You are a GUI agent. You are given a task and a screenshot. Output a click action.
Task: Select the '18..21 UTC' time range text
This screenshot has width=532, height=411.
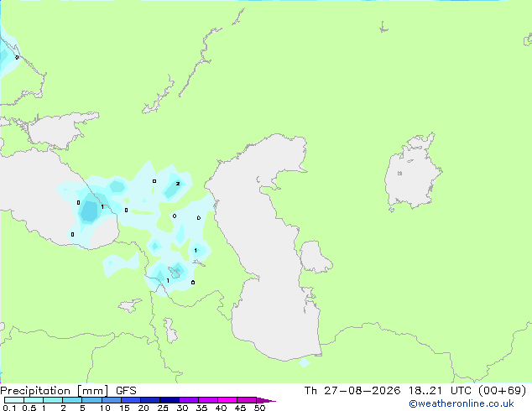(440, 391)
